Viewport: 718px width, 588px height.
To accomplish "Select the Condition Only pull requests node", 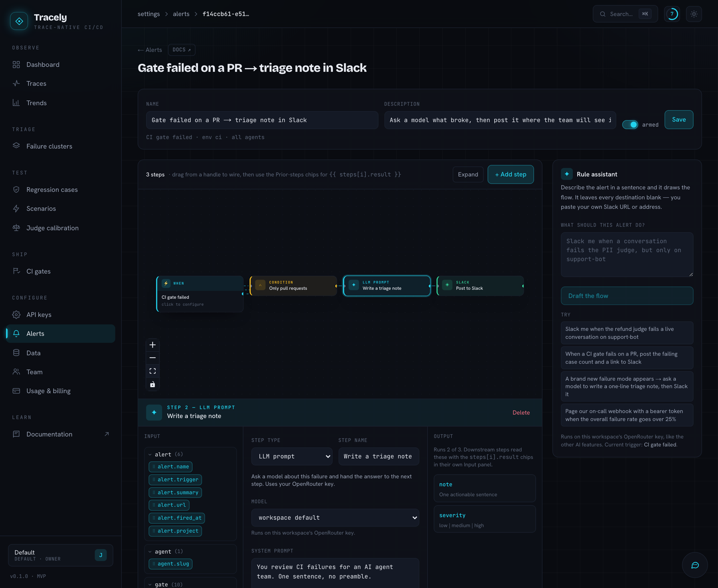I will click(293, 285).
